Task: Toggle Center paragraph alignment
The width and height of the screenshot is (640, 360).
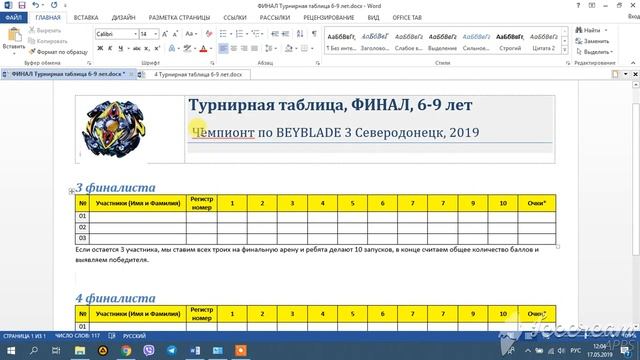Action: point(234,49)
